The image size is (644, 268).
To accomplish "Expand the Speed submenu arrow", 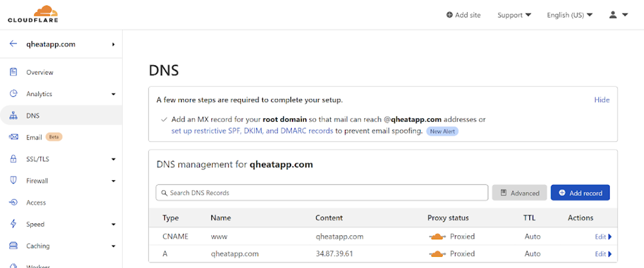I will click(113, 224).
